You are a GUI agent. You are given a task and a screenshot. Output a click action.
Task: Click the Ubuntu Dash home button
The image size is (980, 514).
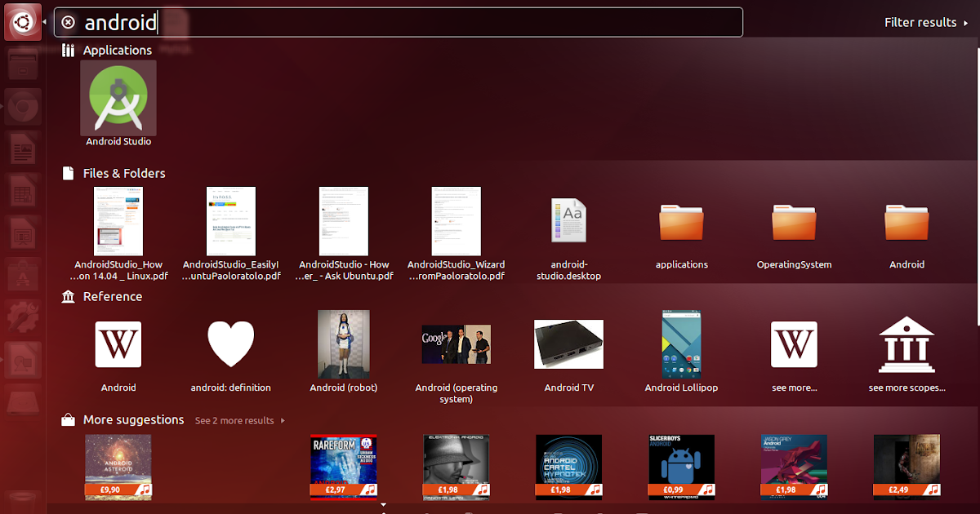point(22,22)
